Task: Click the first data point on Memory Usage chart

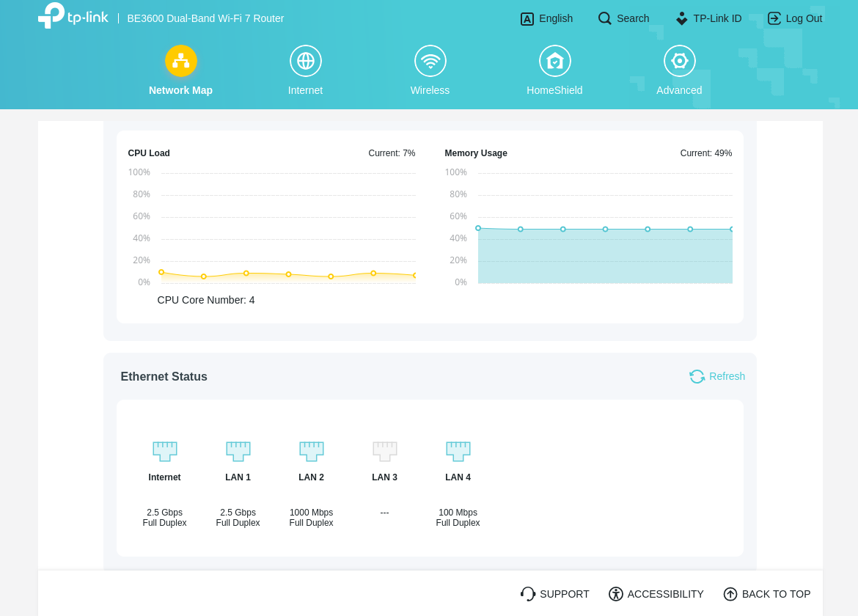Action: 478,228
